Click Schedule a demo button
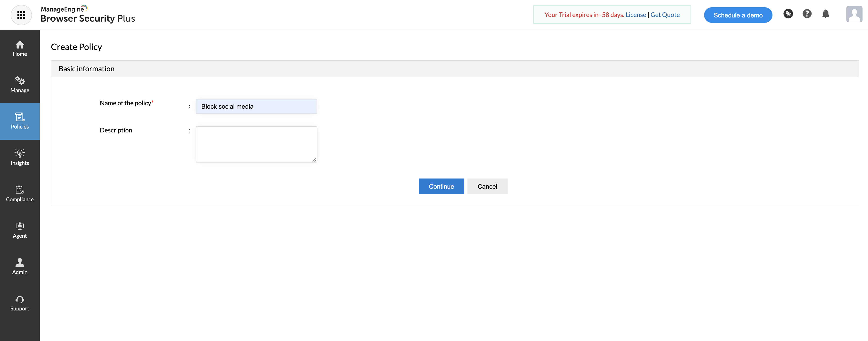Screen dimensions: 868x341 click(x=738, y=15)
